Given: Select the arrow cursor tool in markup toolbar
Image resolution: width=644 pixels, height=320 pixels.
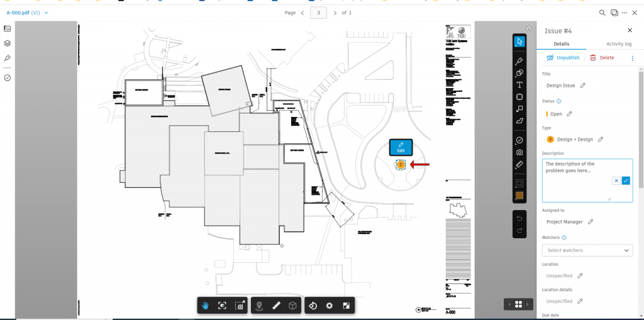Looking at the screenshot, I should pos(519,41).
